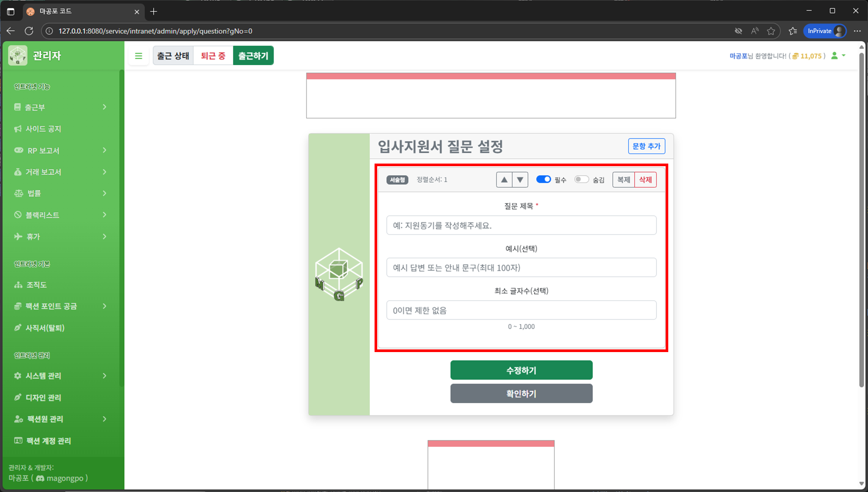868x492 pixels.
Task: Toggle the 숨김 hidden switch
Action: click(x=582, y=179)
